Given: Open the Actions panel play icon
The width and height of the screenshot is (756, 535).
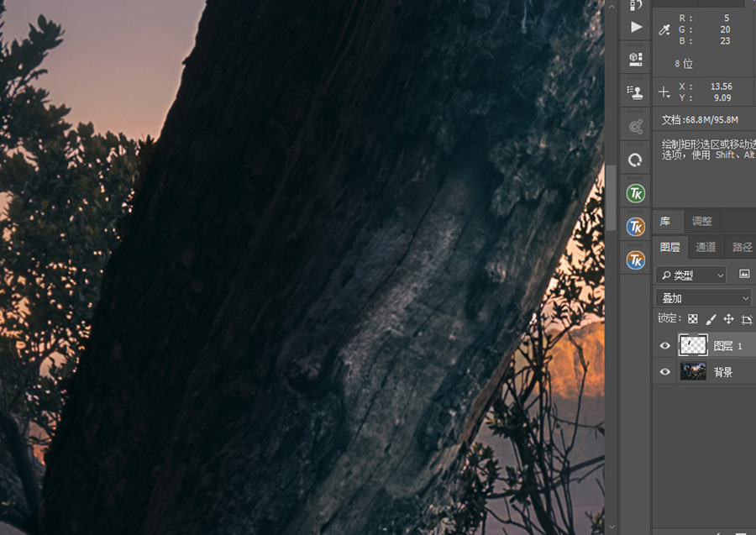Looking at the screenshot, I should coord(636,27).
